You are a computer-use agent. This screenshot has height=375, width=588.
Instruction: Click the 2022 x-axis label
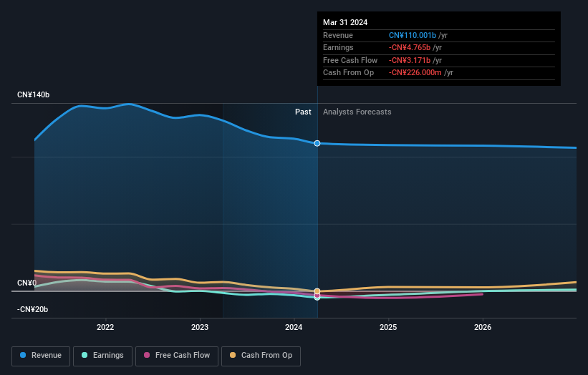pyautogui.click(x=105, y=327)
